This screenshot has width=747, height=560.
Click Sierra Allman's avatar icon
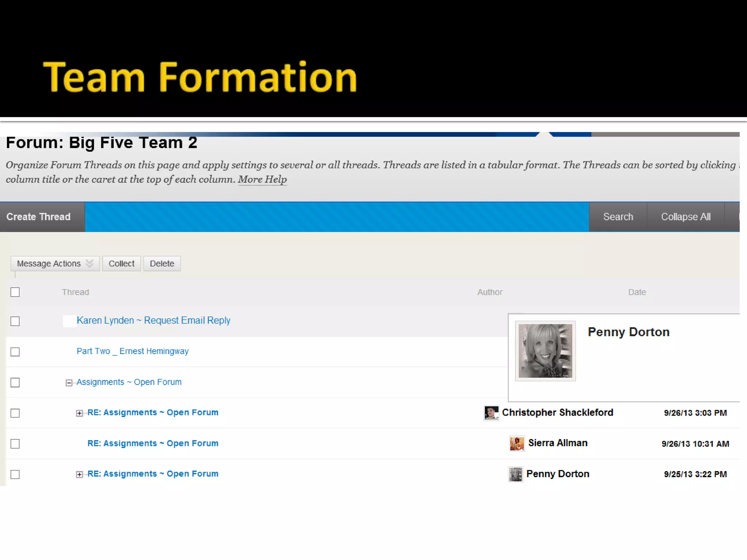(x=517, y=444)
